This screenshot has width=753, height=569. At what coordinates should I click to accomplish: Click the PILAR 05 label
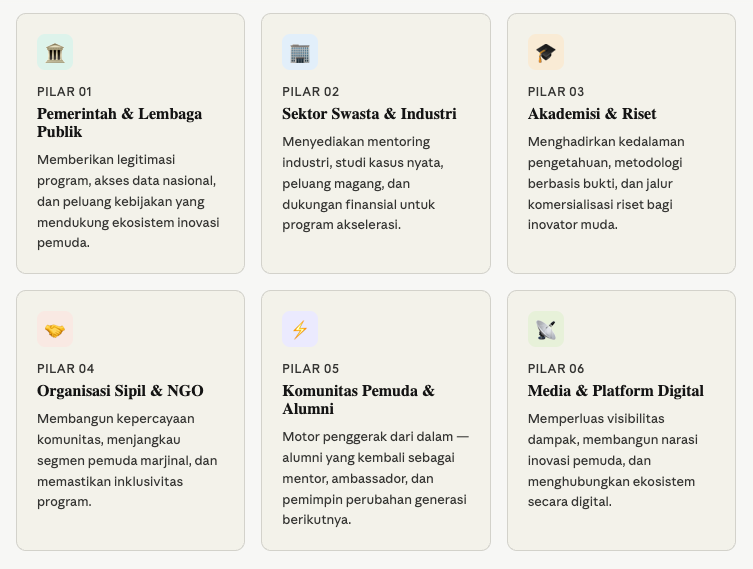pyautogui.click(x=310, y=369)
